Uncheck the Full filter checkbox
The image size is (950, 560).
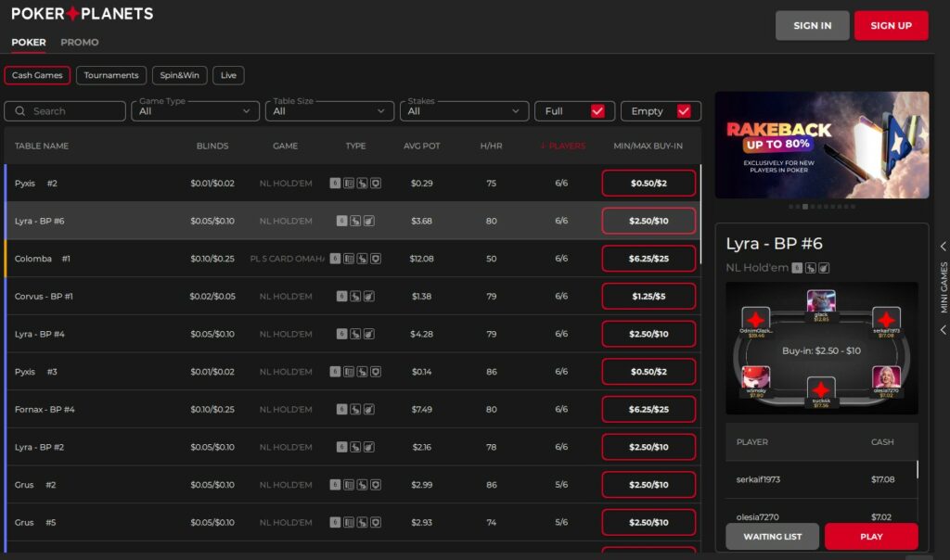[x=597, y=110]
